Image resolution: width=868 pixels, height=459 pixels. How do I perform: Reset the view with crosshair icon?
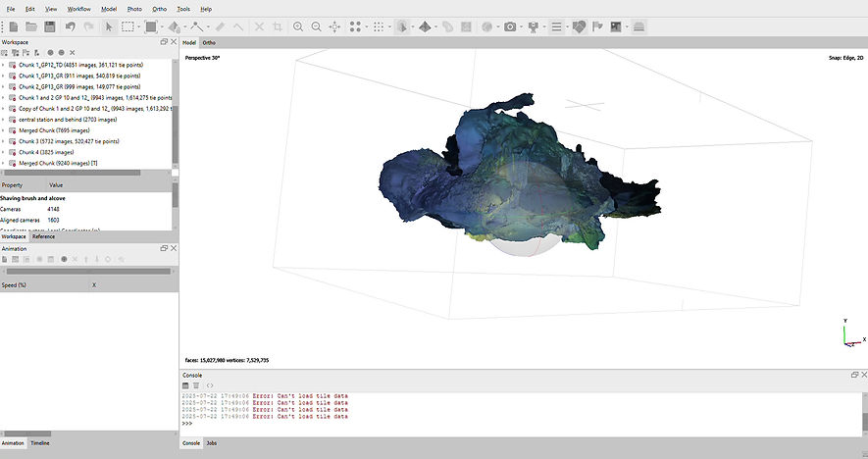334,26
